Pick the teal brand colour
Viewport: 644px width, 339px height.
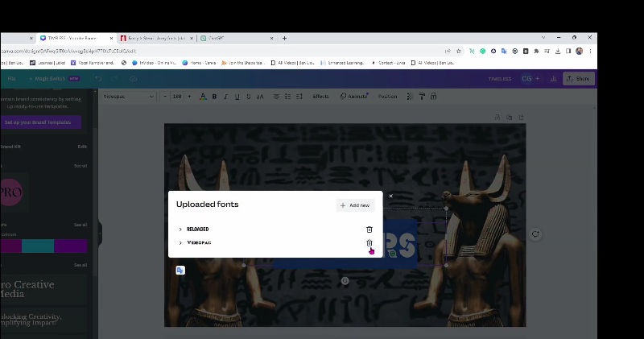(x=38, y=246)
